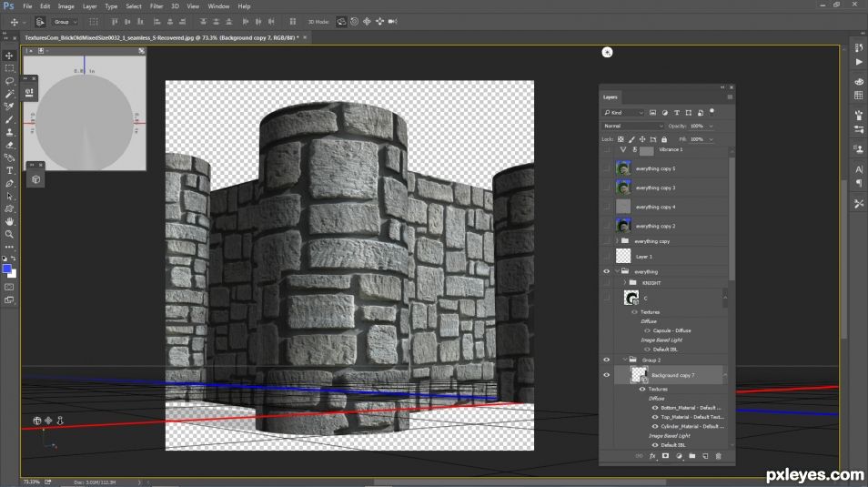
Task: Create new fill or adjustment layer
Action: point(679,456)
